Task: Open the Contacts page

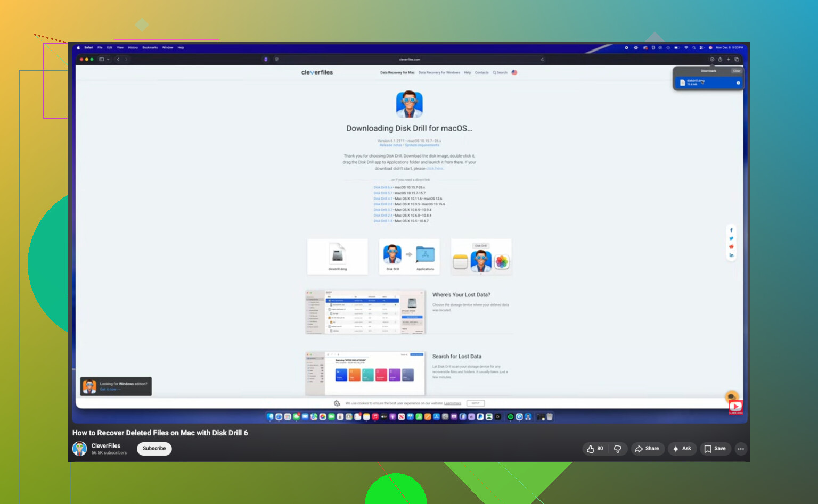Action: (482, 72)
